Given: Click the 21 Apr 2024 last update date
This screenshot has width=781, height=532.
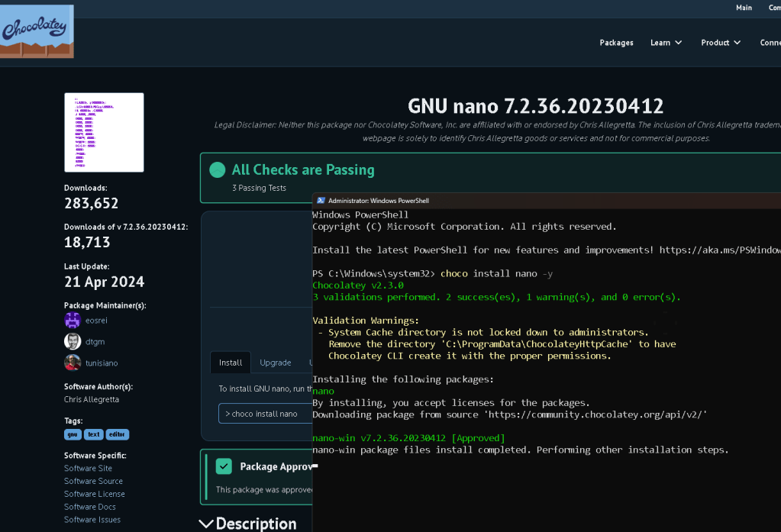Looking at the screenshot, I should [104, 282].
